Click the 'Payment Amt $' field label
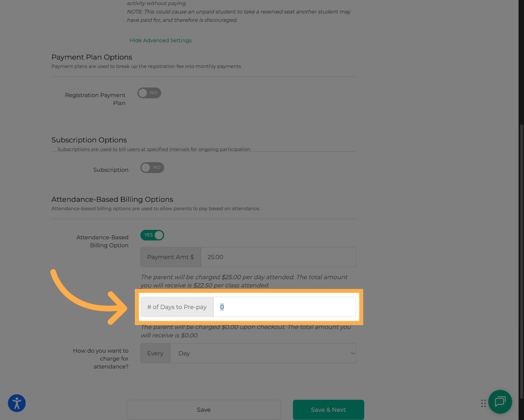 pyautogui.click(x=171, y=257)
